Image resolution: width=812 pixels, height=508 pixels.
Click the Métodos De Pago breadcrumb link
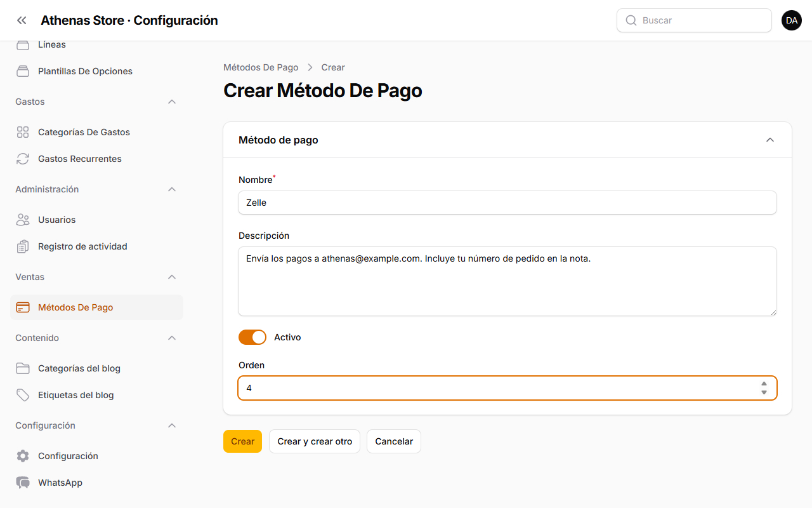pos(261,67)
